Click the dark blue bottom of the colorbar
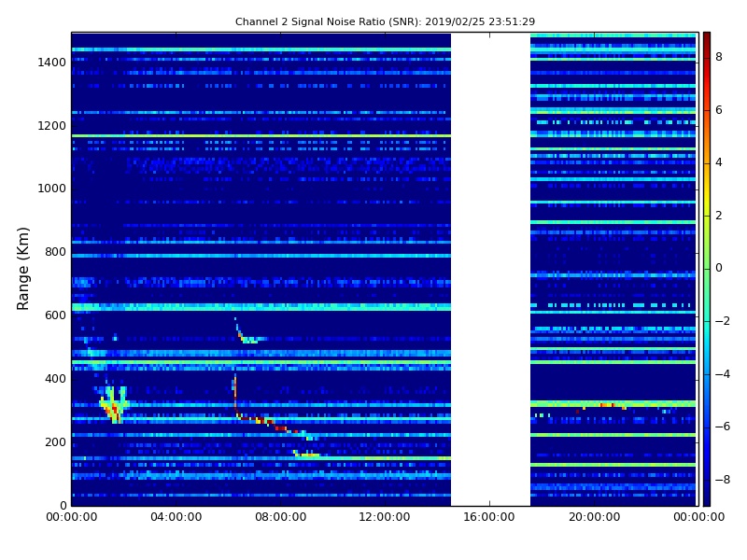The width and height of the screenshot is (747, 560). point(707,496)
